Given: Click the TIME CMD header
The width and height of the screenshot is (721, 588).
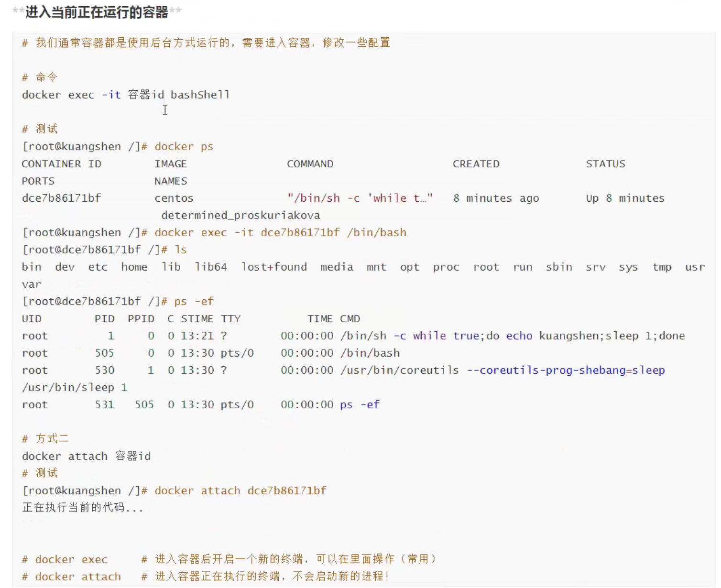Looking at the screenshot, I should 334,319.
